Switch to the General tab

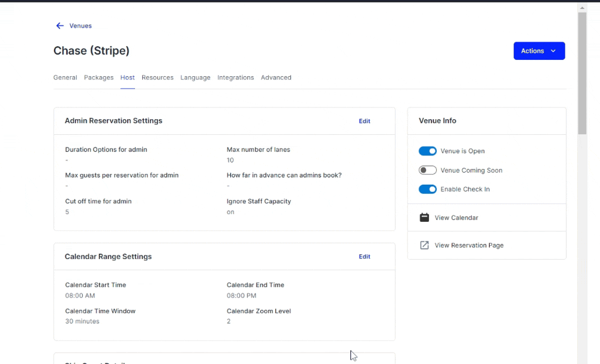[x=65, y=77]
